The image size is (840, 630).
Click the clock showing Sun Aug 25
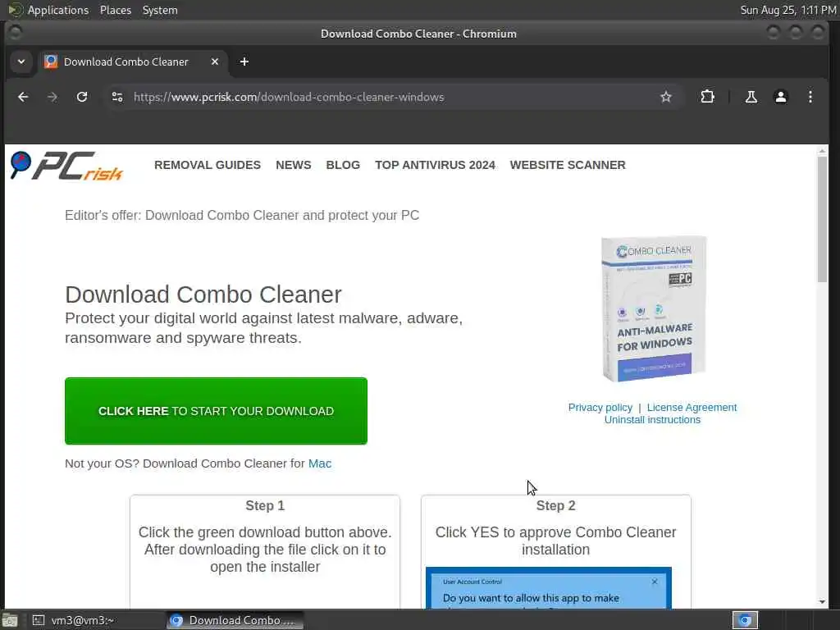click(788, 10)
